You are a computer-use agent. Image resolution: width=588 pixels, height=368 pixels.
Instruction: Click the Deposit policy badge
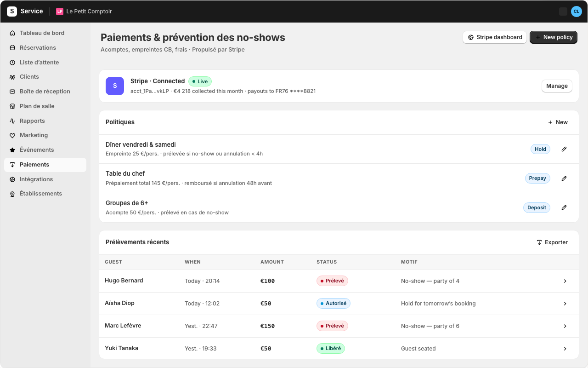point(537,207)
